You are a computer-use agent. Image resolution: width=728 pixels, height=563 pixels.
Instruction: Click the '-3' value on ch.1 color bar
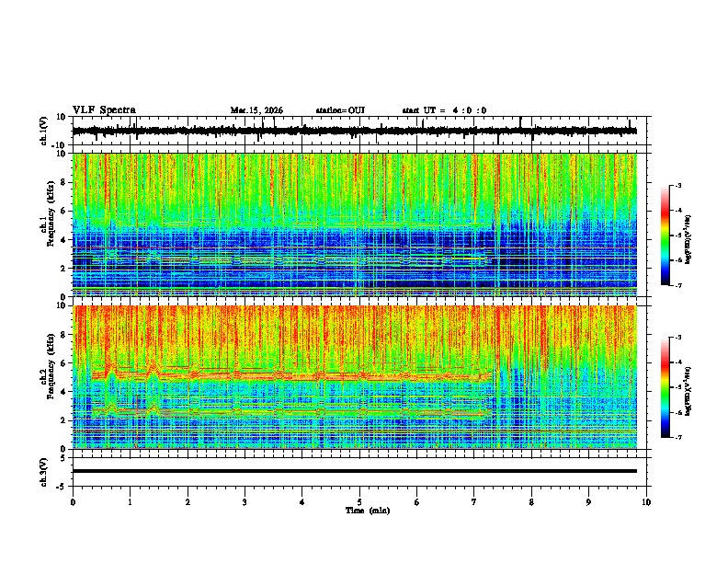[x=677, y=185]
